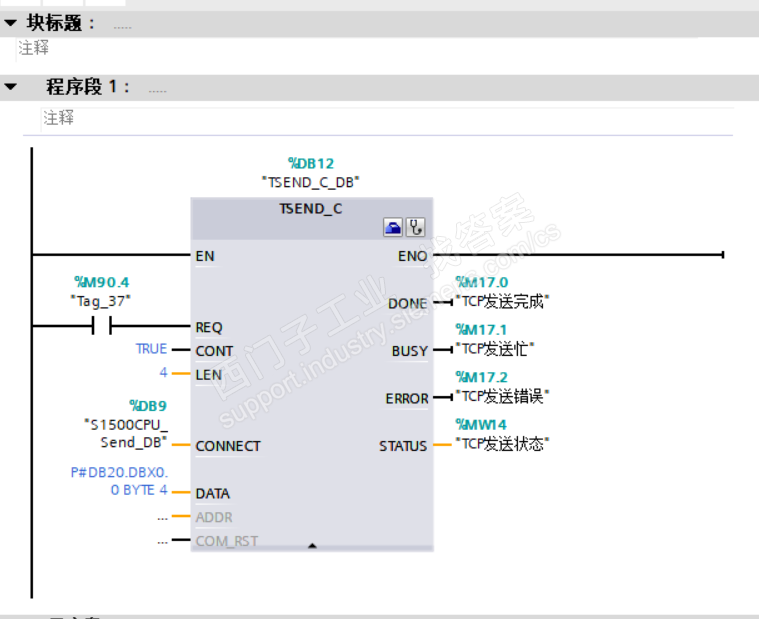This screenshot has height=619, width=759.
Task: Select the TCP发送错误 tag
Action: pyautogui.click(x=502, y=396)
